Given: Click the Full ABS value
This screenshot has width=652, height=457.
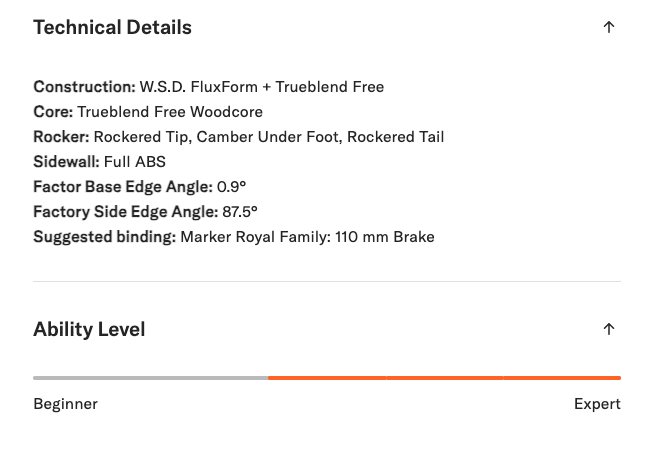Looking at the screenshot, I should tap(135, 162).
